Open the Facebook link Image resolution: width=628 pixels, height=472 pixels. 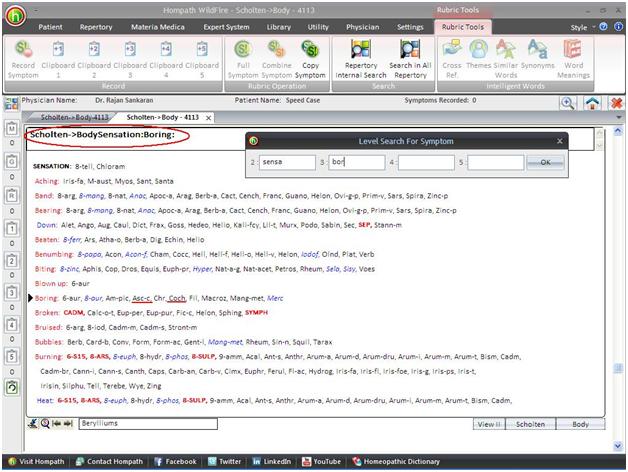[x=175, y=462]
